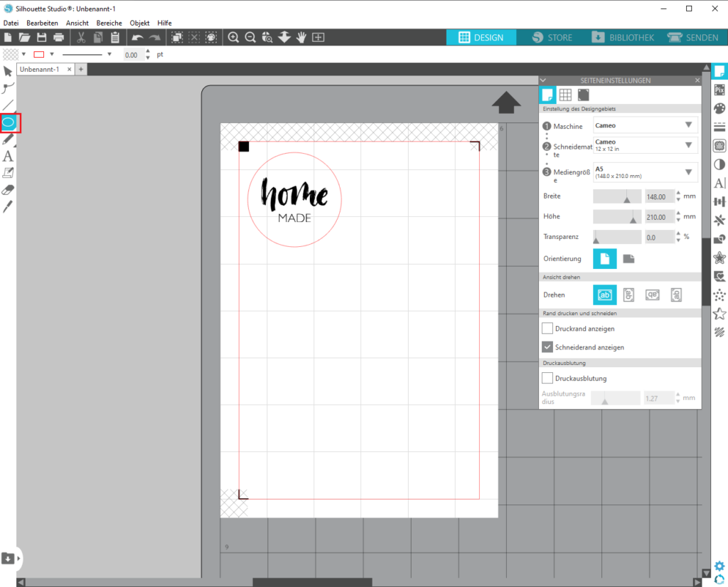728x587 pixels.
Task: Expand the Schneidematte dropdown
Action: tap(645, 145)
